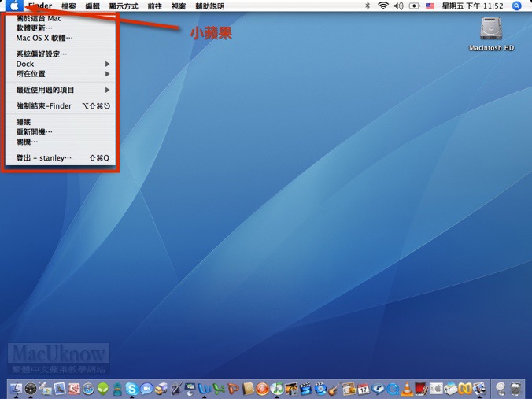Choose 登出 – stanley… menu item
The image size is (532, 399).
pos(61,157)
